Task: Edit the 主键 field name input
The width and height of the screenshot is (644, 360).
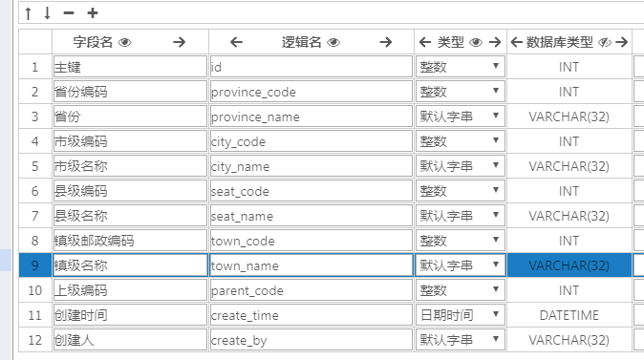Action: click(x=130, y=67)
